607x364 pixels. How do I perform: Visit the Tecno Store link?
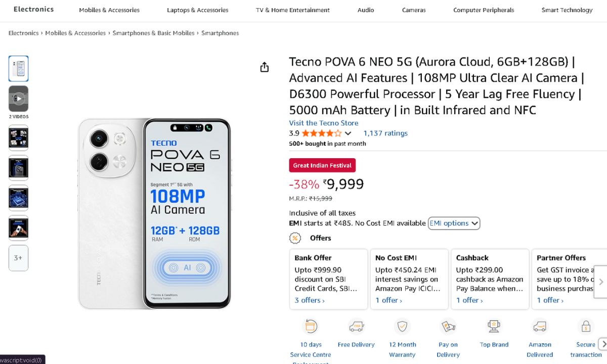[x=324, y=123]
